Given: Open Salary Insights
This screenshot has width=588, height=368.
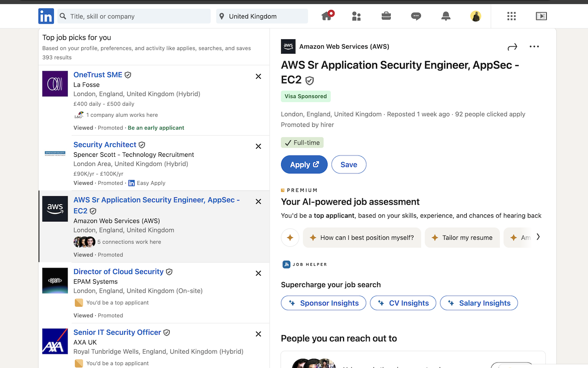Looking at the screenshot, I should click(479, 303).
